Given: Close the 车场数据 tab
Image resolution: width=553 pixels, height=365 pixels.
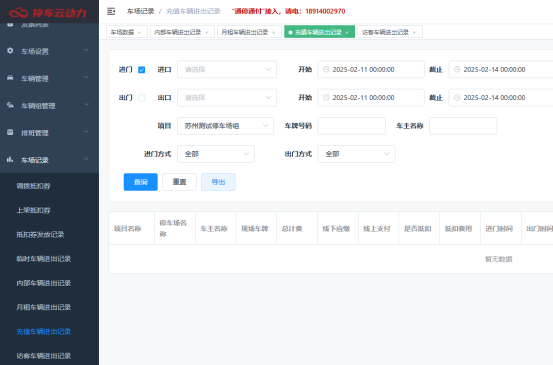Looking at the screenshot, I should pyautogui.click(x=139, y=32).
